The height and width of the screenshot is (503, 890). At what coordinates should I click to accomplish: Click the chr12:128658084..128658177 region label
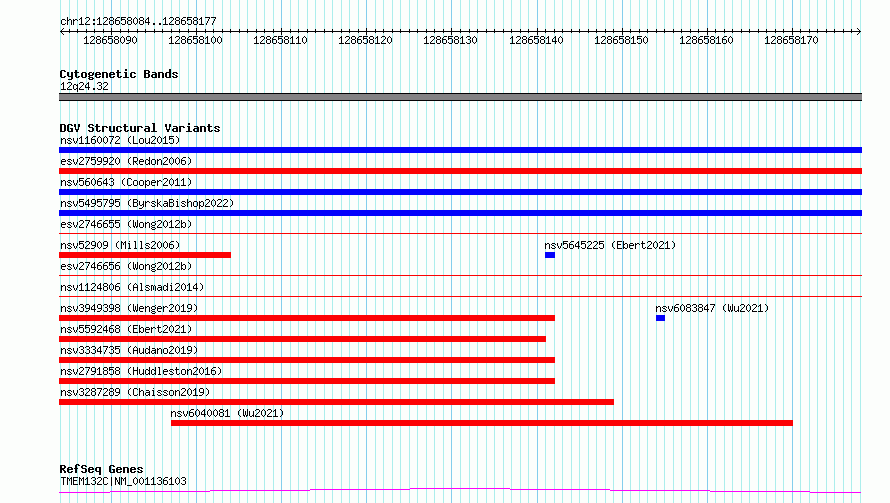[138, 22]
